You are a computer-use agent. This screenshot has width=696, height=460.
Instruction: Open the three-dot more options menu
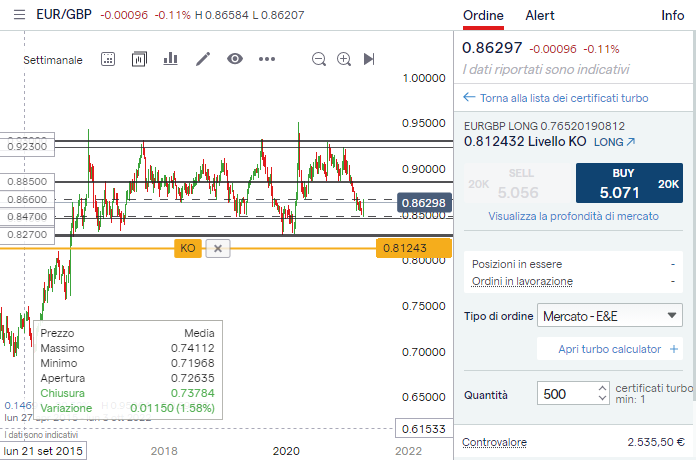tap(266, 59)
